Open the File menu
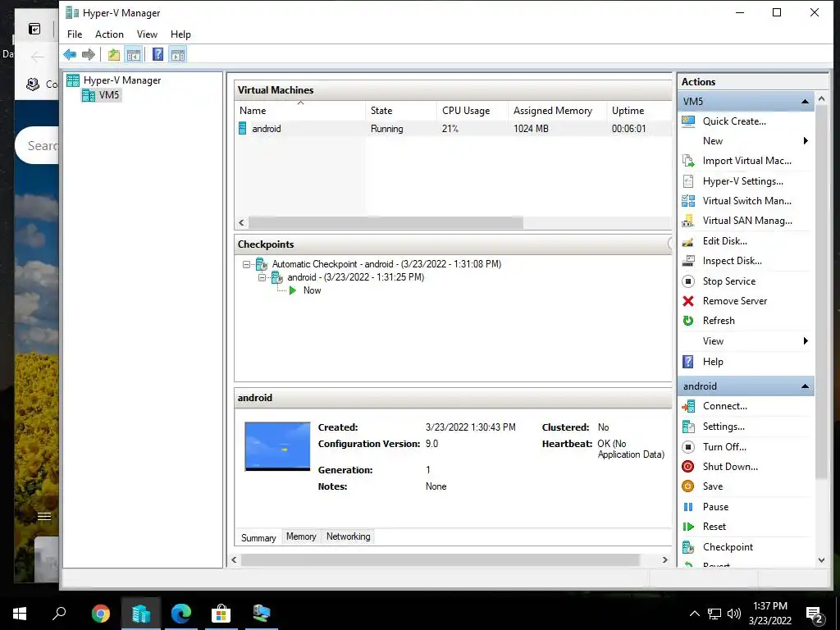Image resolution: width=840 pixels, height=630 pixels. (75, 34)
